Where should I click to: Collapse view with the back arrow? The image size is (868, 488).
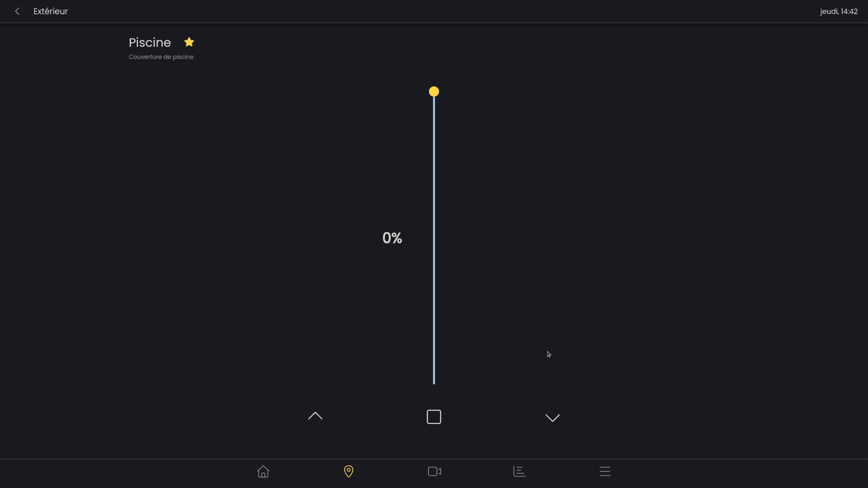(17, 11)
